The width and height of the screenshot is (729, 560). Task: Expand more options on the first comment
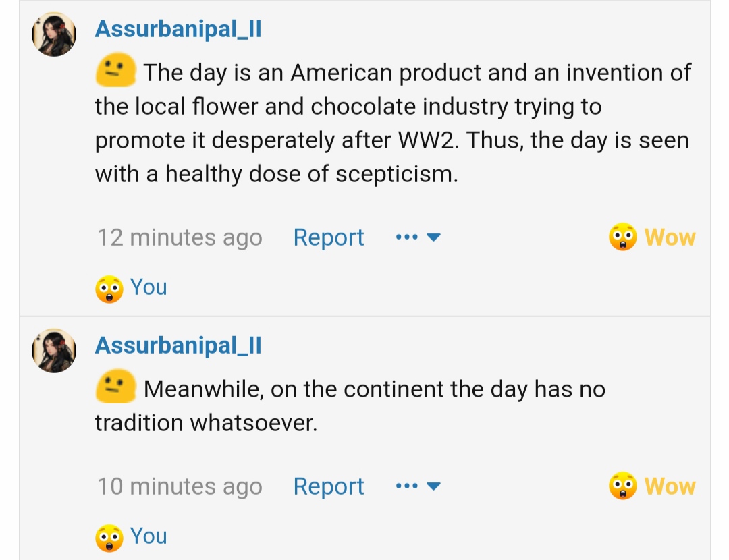click(x=418, y=237)
